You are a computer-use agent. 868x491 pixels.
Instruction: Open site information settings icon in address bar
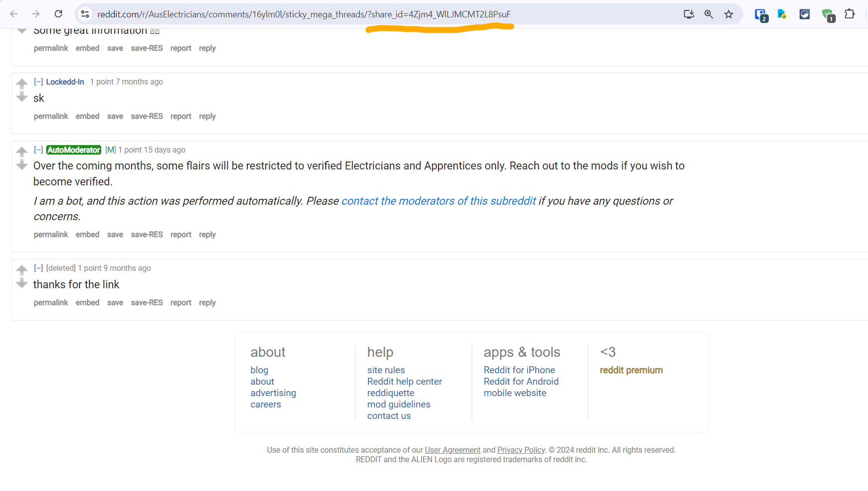[85, 14]
